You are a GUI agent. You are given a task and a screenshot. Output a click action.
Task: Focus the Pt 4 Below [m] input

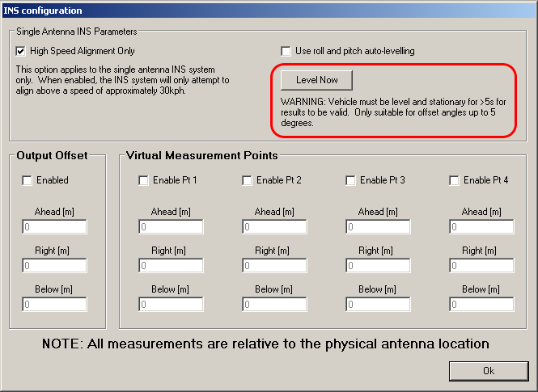point(481,305)
